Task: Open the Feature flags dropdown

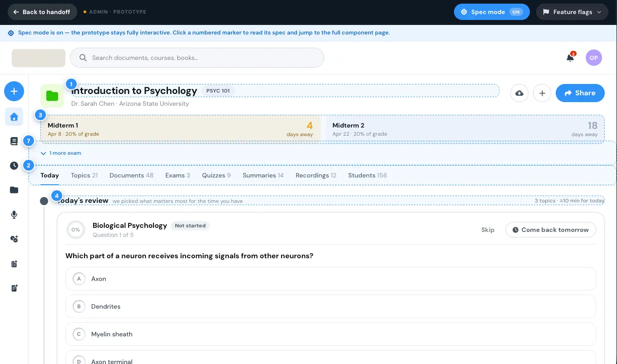Action: (x=572, y=12)
